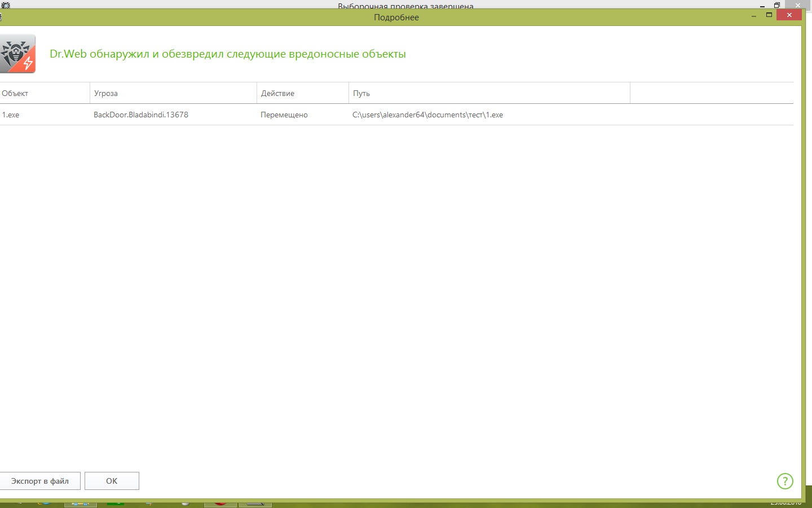
Task: Sort by the Объект column header
Action: tap(45, 93)
